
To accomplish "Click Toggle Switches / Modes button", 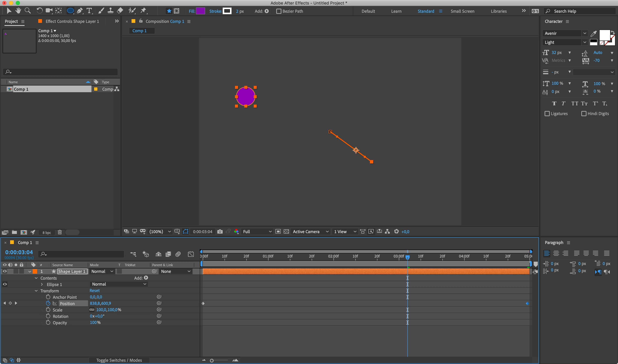I will (119, 360).
